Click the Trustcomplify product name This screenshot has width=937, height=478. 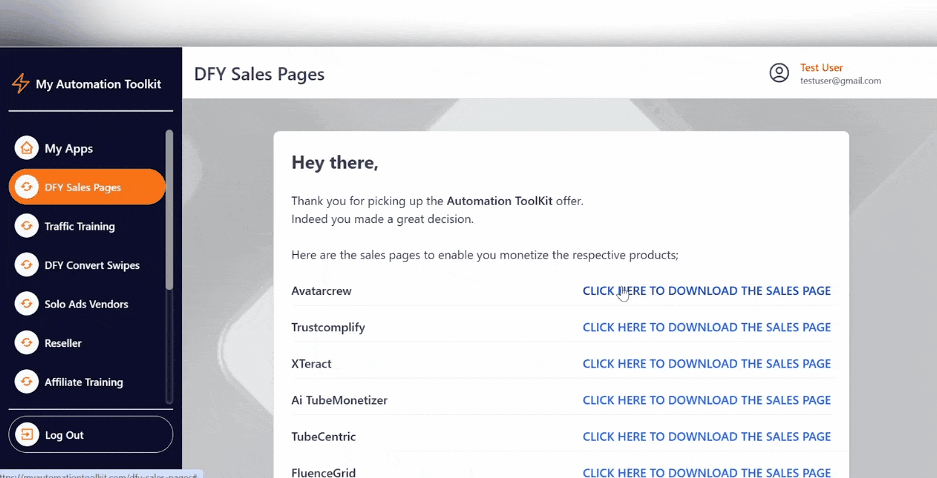point(328,327)
